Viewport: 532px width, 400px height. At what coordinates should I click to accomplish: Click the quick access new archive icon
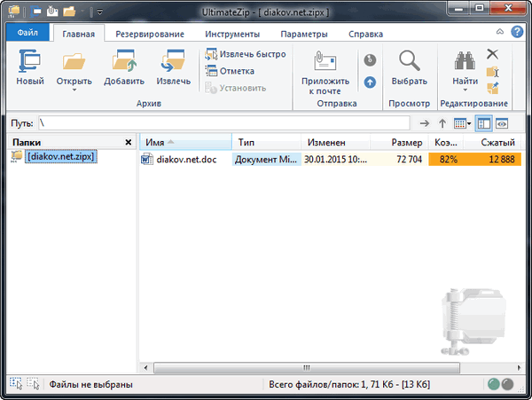[36, 12]
